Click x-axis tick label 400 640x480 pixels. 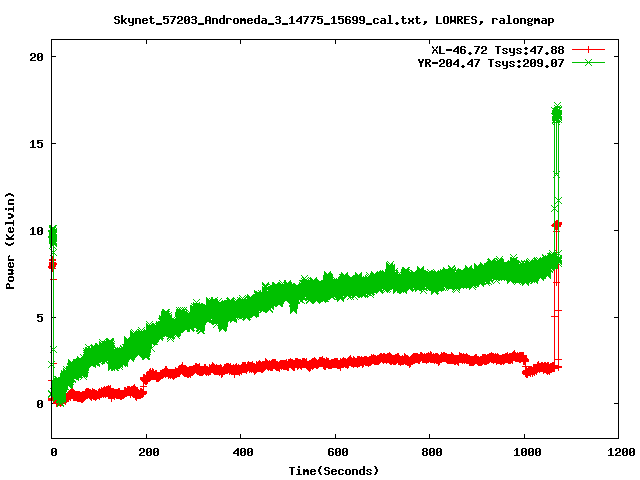pyautogui.click(x=243, y=452)
